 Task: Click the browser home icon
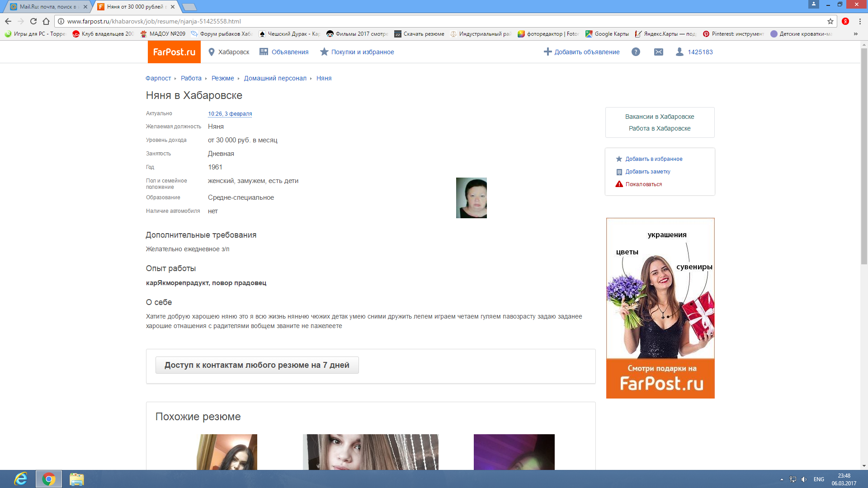(x=46, y=21)
